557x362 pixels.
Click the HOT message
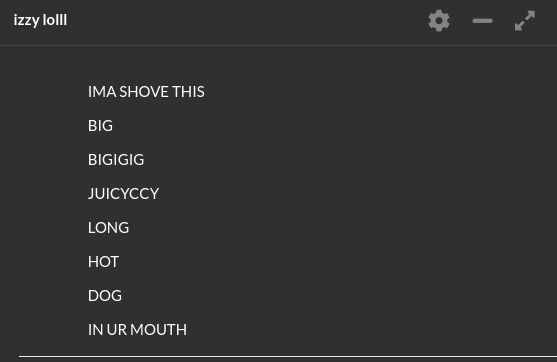[x=103, y=262]
